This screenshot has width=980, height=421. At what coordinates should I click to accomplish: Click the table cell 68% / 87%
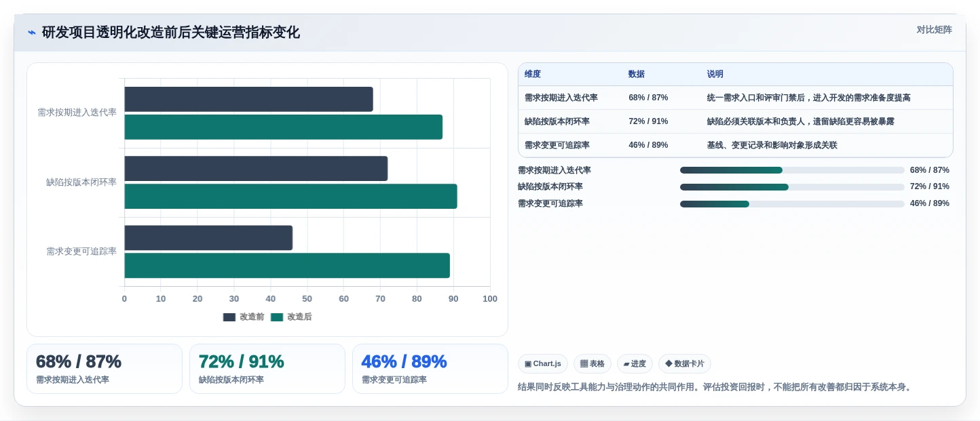point(648,98)
